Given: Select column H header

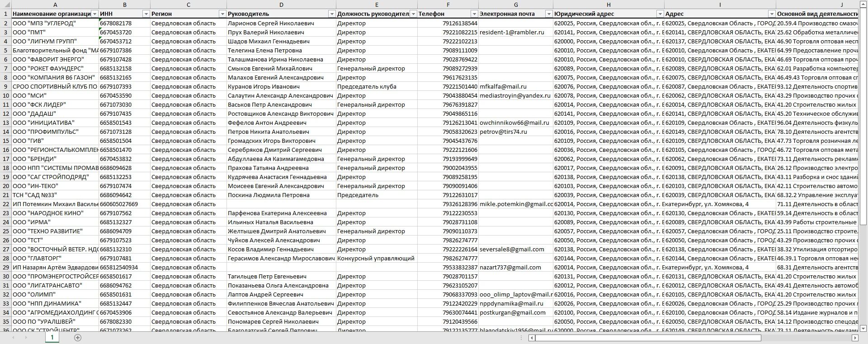Looking at the screenshot, I should (609, 5).
